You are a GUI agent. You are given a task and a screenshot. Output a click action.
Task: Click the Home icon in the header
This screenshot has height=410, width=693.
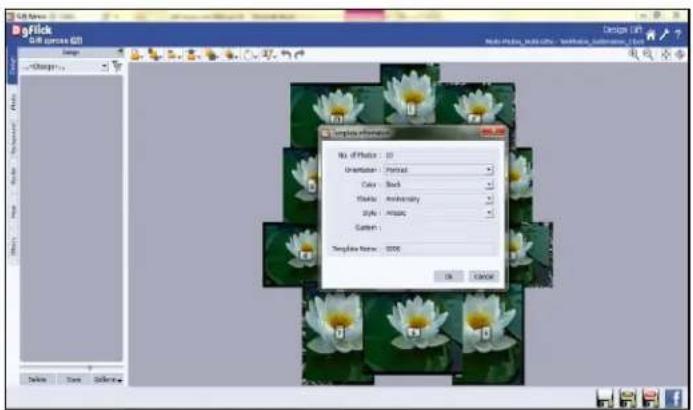point(651,35)
